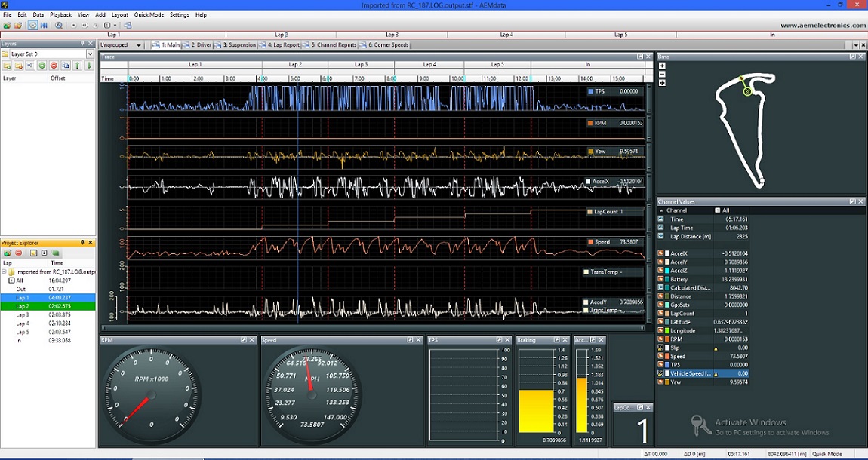Switch to the 2: Driver tab
This screenshot has height=460, width=868.
(x=198, y=44)
